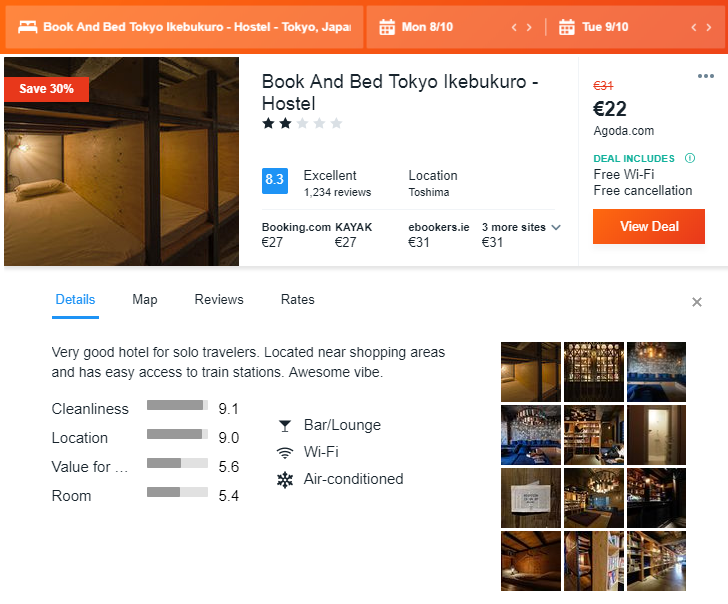
Task: Click the 8.3 rating score badge
Action: coord(275,181)
